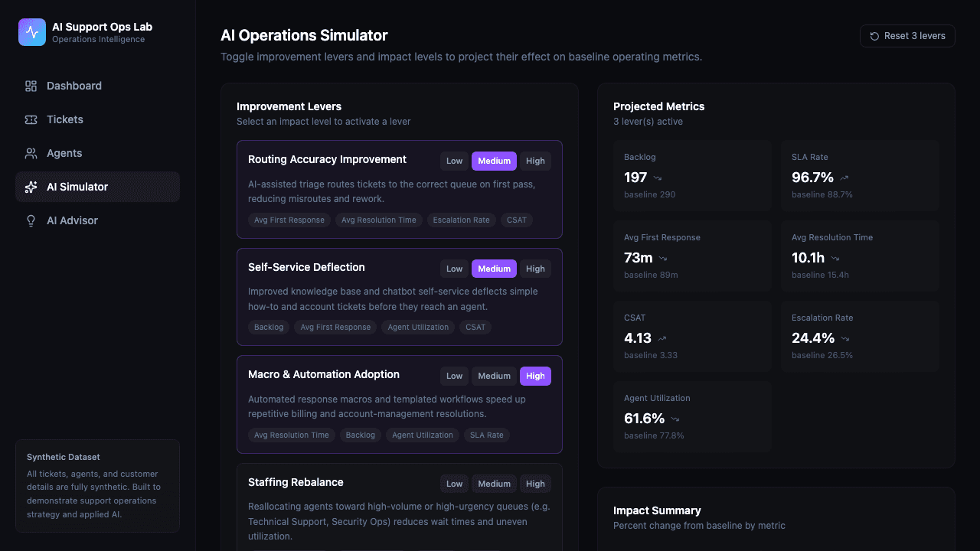Screen dimensions: 980x551
Task: Click the Avg First Response tag under Routing Accuracy
Action: pyautogui.click(x=289, y=220)
